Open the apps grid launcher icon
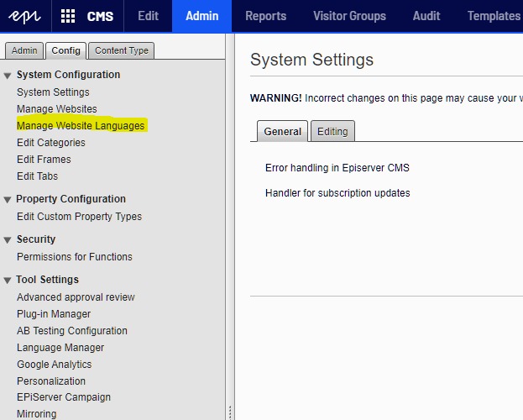Screen dimensions: 523x420 pos(68,16)
